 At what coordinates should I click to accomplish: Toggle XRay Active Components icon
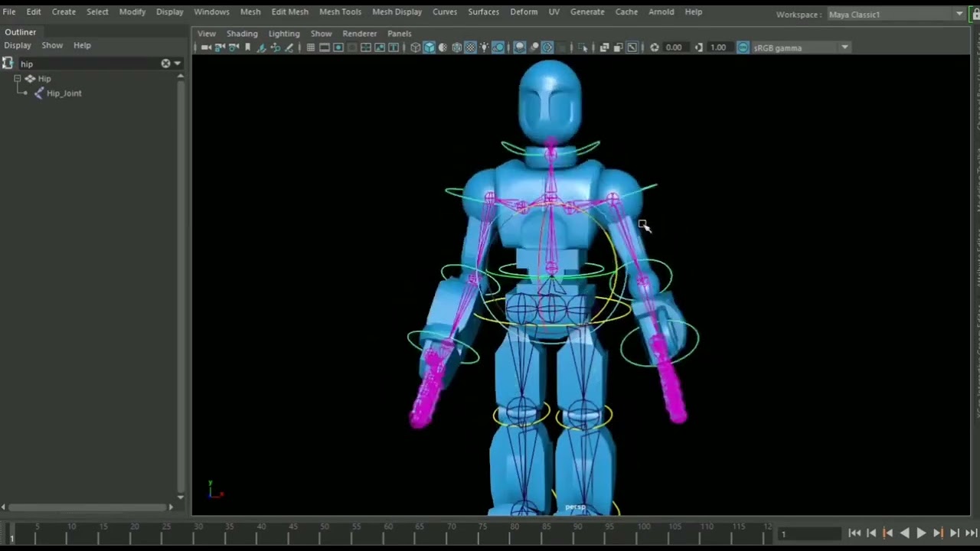618,47
